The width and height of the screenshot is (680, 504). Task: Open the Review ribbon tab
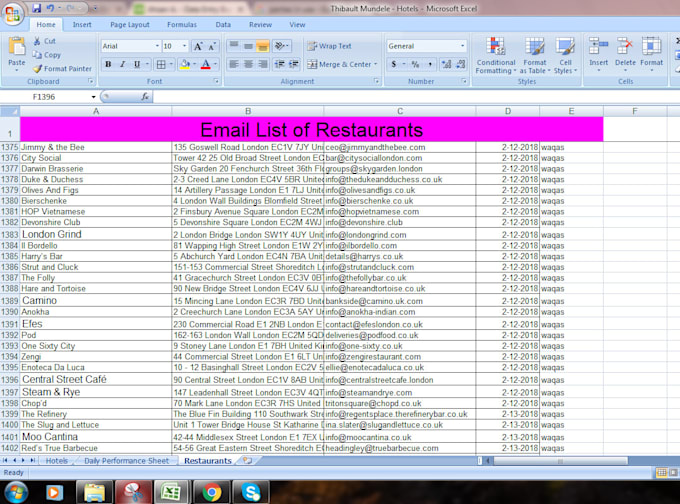coord(260,25)
